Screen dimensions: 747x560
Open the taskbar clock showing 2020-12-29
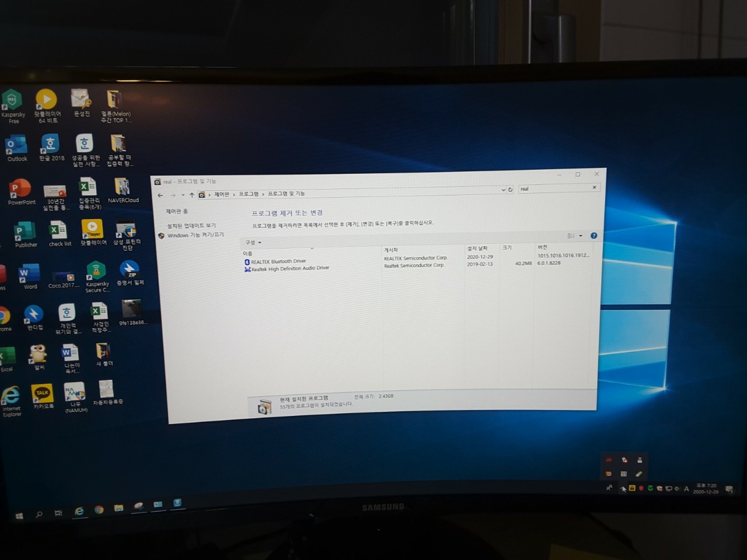pos(706,489)
